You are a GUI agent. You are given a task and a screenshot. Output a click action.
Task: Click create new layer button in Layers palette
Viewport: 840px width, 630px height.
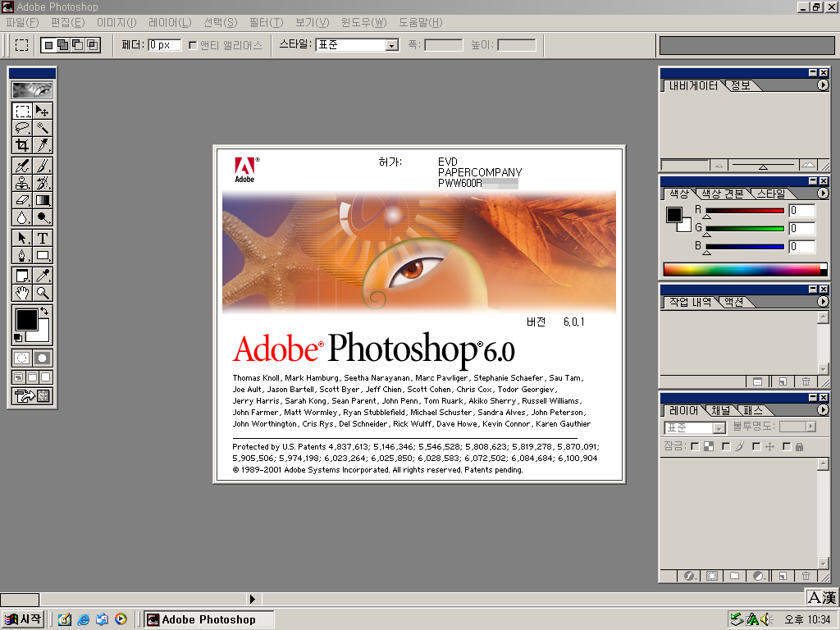click(x=783, y=576)
